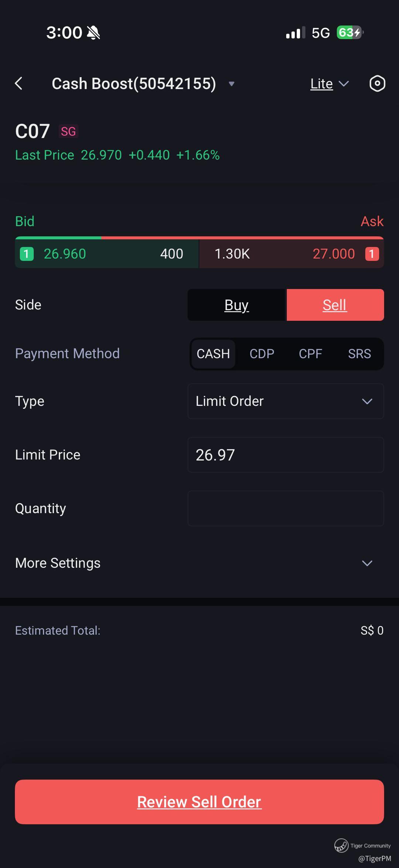Tap the battery indicator in status bar
The image size is (399, 868).
tap(349, 33)
